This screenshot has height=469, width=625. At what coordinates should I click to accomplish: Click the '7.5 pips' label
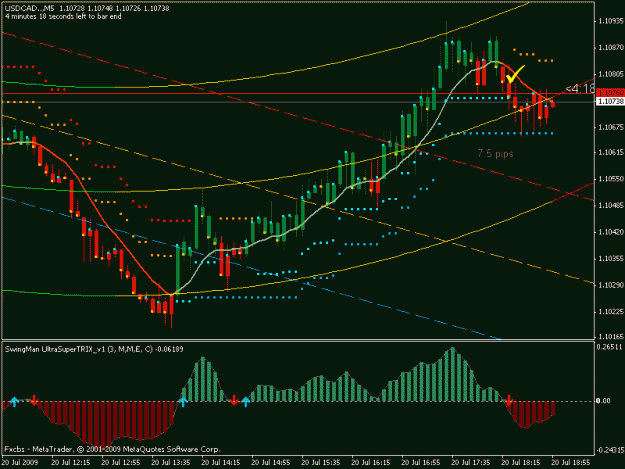[495, 153]
